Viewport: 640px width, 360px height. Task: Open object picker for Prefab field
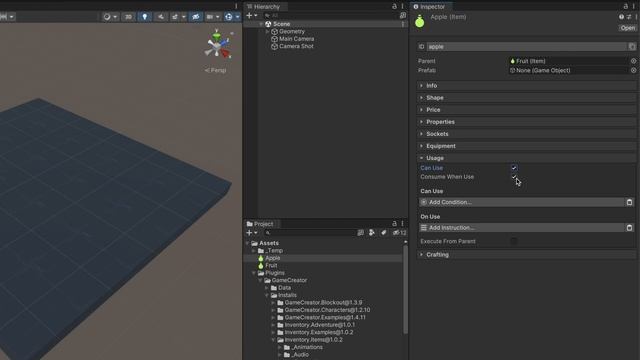tap(633, 70)
